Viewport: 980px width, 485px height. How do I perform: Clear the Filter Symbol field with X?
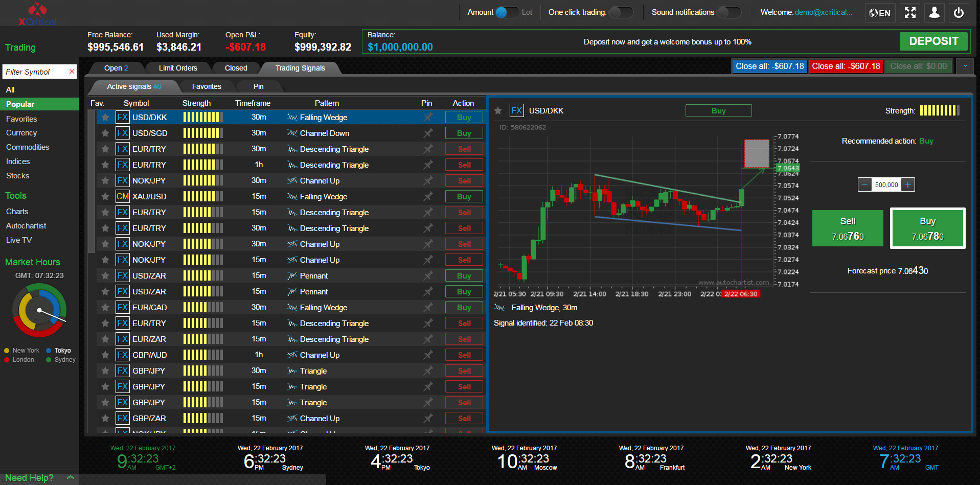[x=72, y=72]
